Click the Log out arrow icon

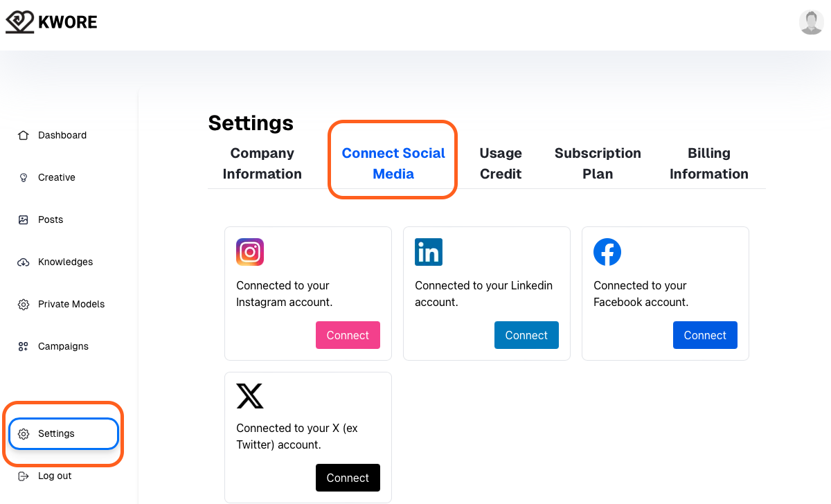coord(24,476)
